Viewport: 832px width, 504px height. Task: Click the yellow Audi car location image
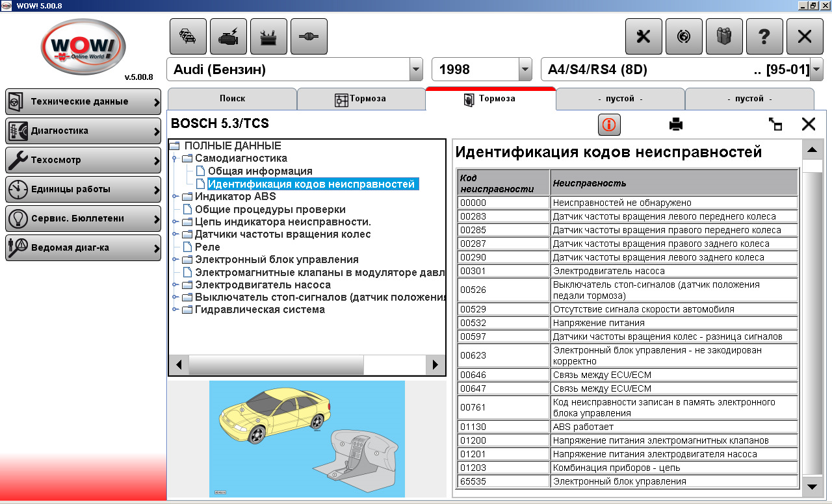[307, 439]
